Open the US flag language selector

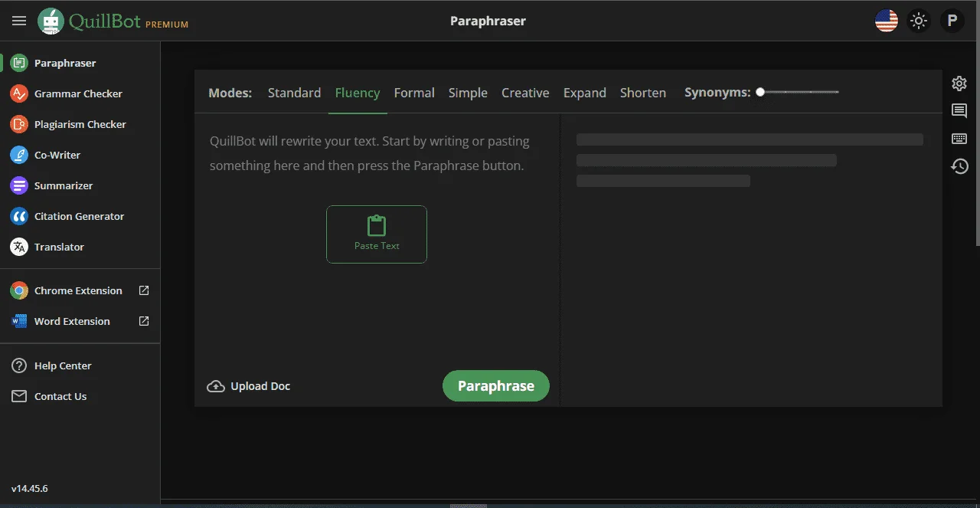click(x=887, y=21)
